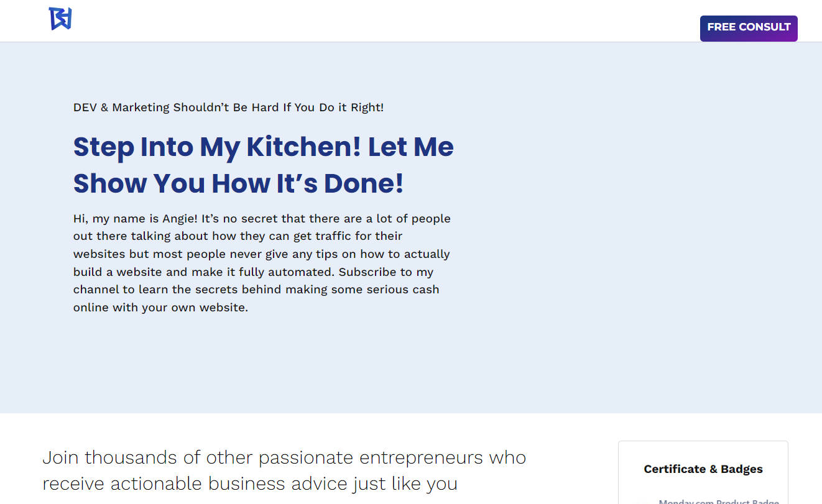The width and height of the screenshot is (822, 504).
Task: Click the 'Join thousands of other passionate entrepreneurs' heading
Action: click(284, 457)
